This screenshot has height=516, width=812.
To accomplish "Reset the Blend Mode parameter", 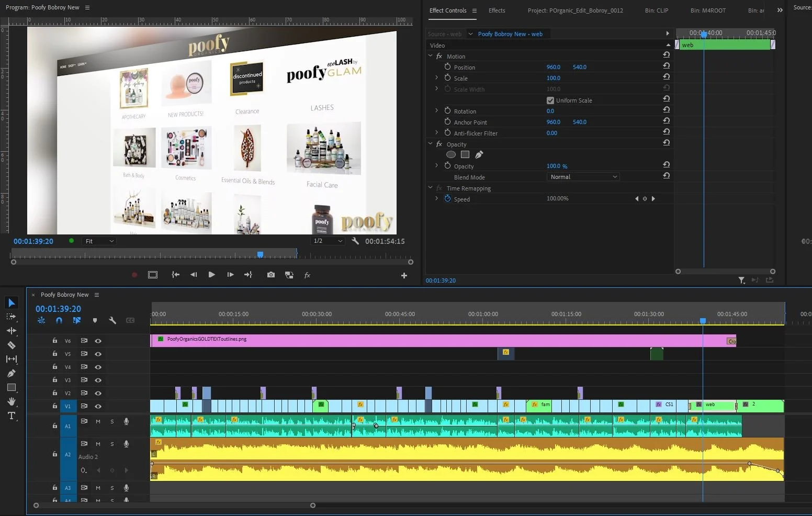I will coord(666,176).
